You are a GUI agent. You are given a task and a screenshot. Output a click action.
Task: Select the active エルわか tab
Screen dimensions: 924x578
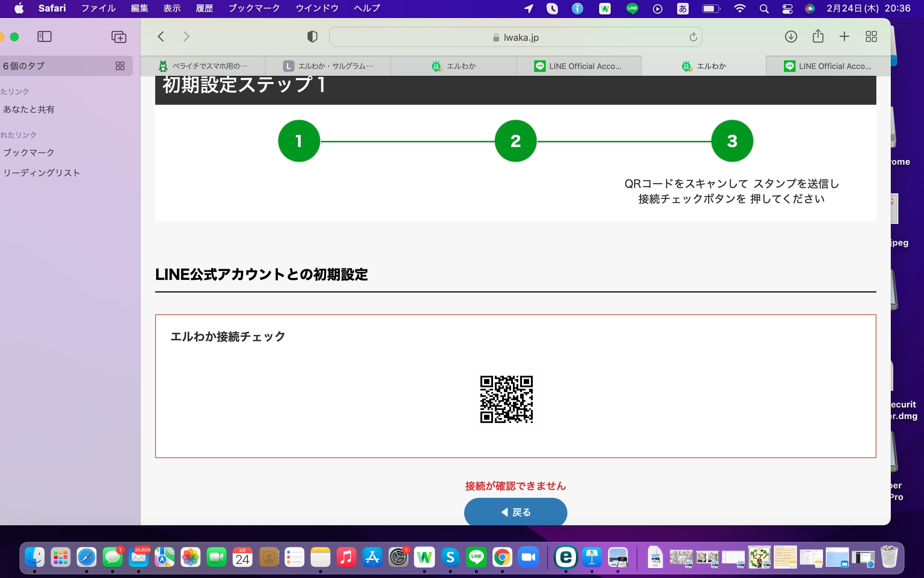pos(704,66)
